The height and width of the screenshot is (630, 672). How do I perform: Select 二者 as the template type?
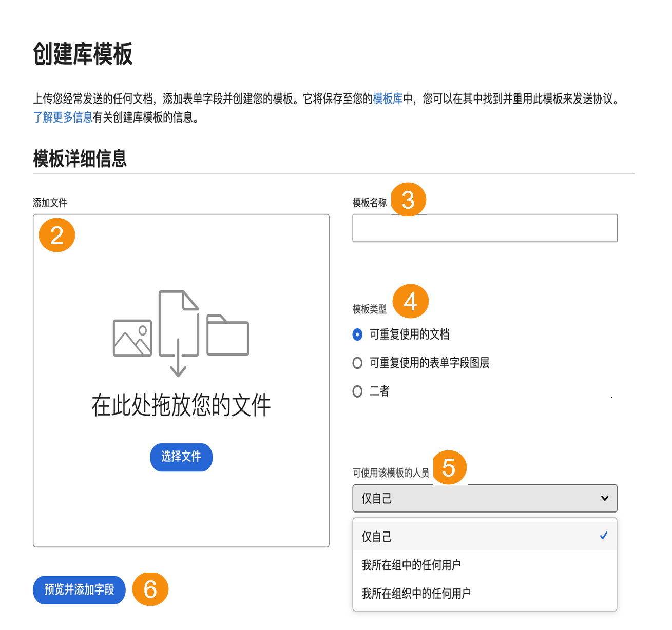tap(357, 391)
